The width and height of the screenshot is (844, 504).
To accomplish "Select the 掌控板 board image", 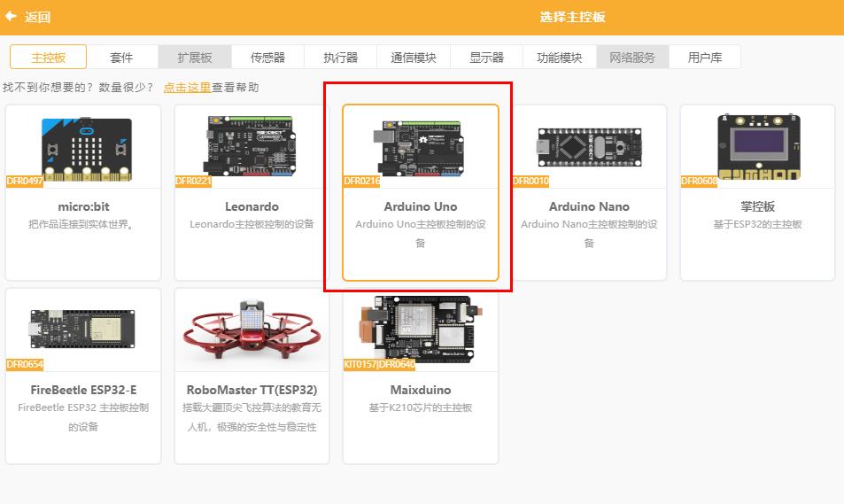I will click(x=759, y=146).
